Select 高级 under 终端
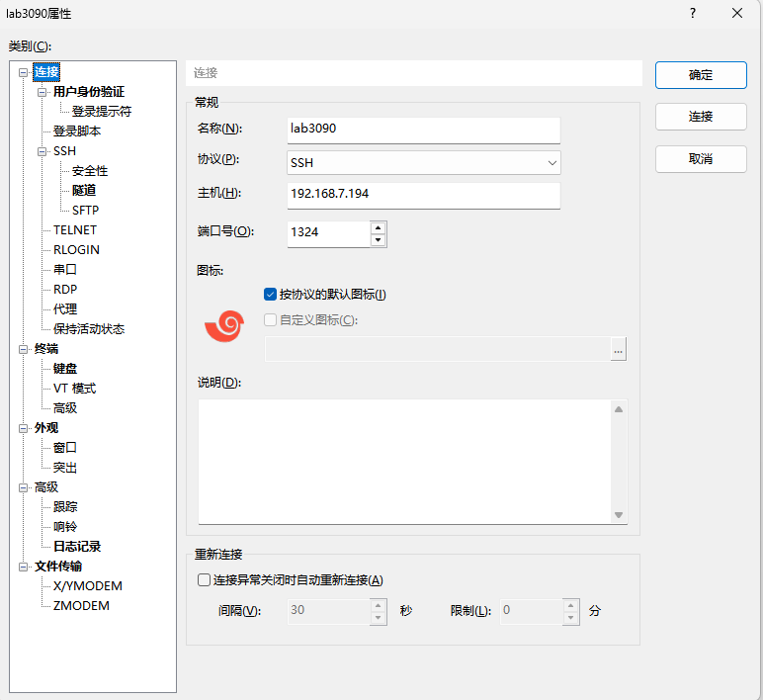Screen dimensions: 763x700 (x=64, y=408)
